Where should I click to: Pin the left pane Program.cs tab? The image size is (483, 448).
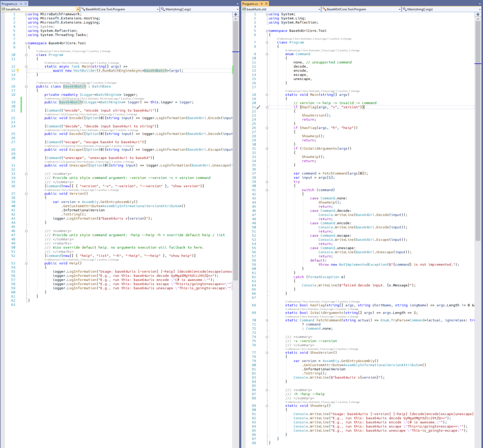21,4
